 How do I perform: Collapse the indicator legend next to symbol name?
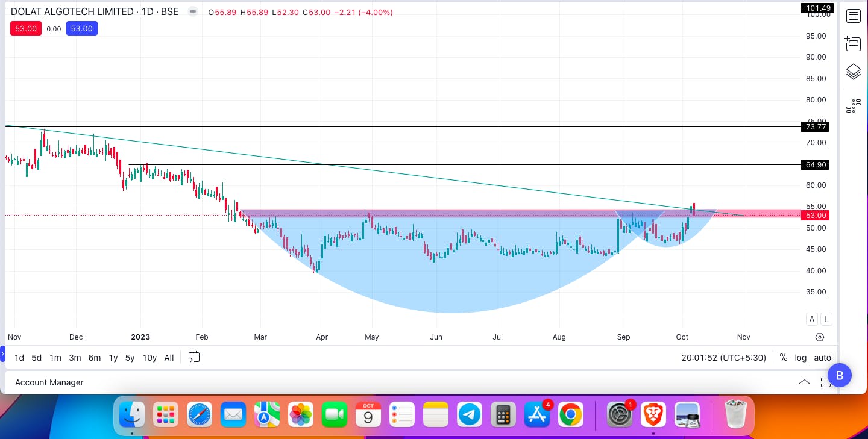193,12
